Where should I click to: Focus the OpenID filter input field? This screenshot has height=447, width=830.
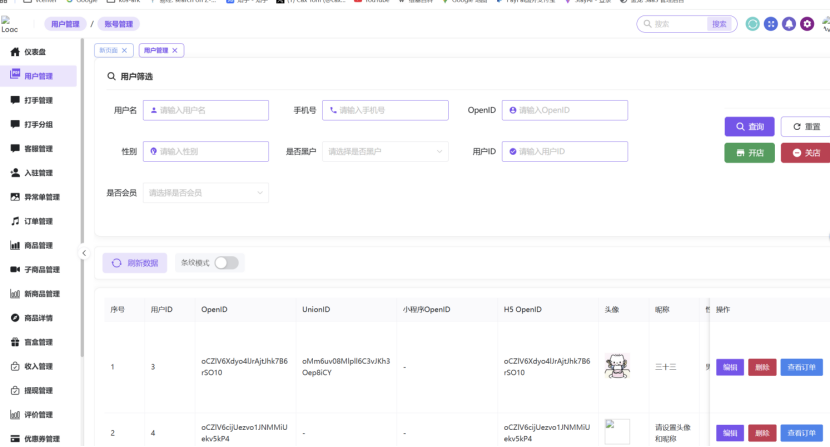pyautogui.click(x=565, y=110)
